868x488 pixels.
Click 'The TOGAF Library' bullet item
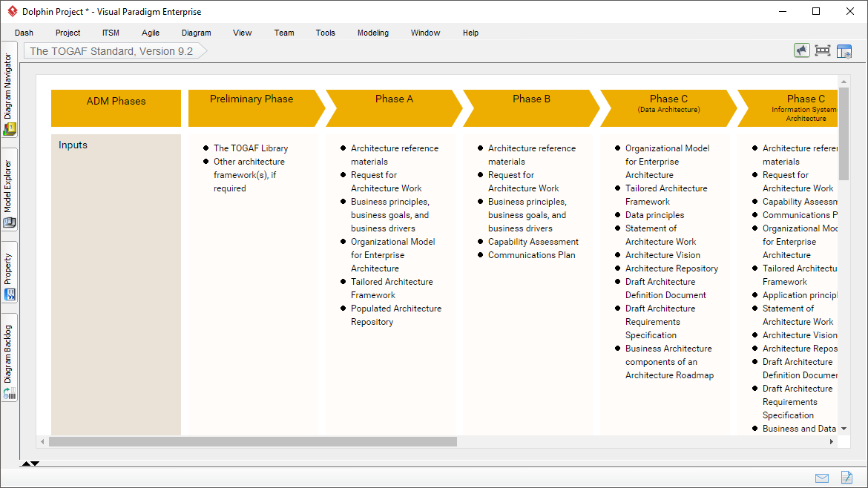tap(251, 148)
